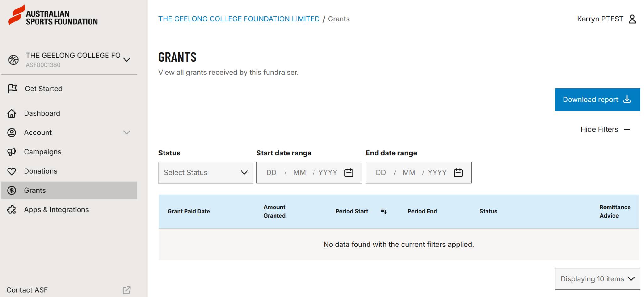Click the Displaying 10 items chevron arrow

[x=631, y=279]
